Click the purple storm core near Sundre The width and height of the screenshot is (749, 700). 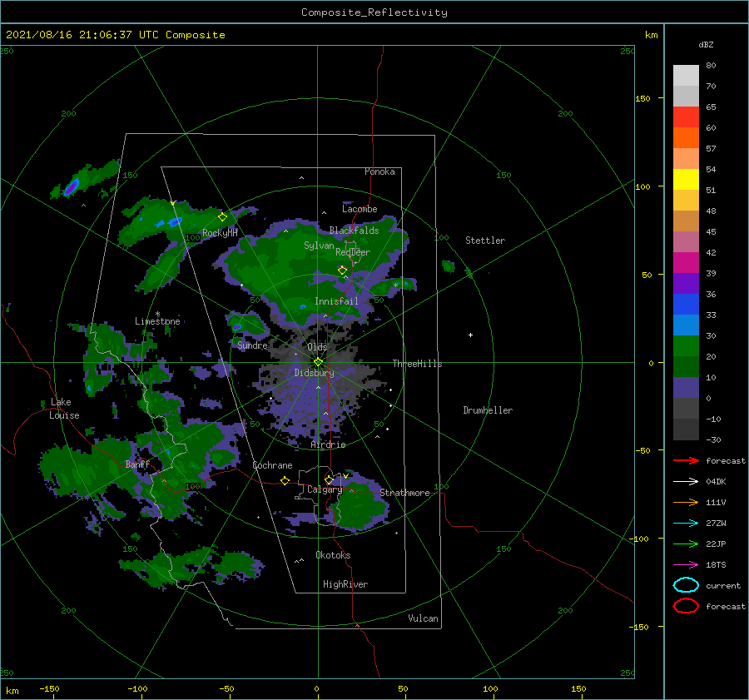237,327
